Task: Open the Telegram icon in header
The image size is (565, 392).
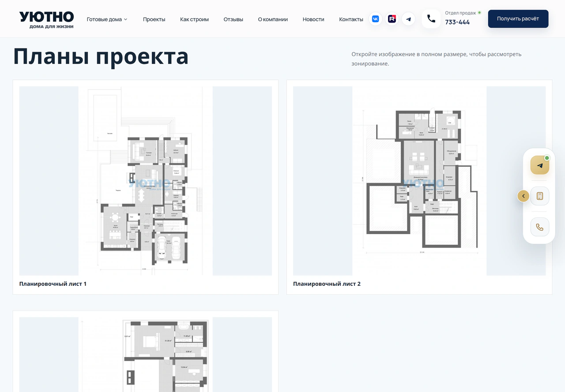Action: coord(408,19)
